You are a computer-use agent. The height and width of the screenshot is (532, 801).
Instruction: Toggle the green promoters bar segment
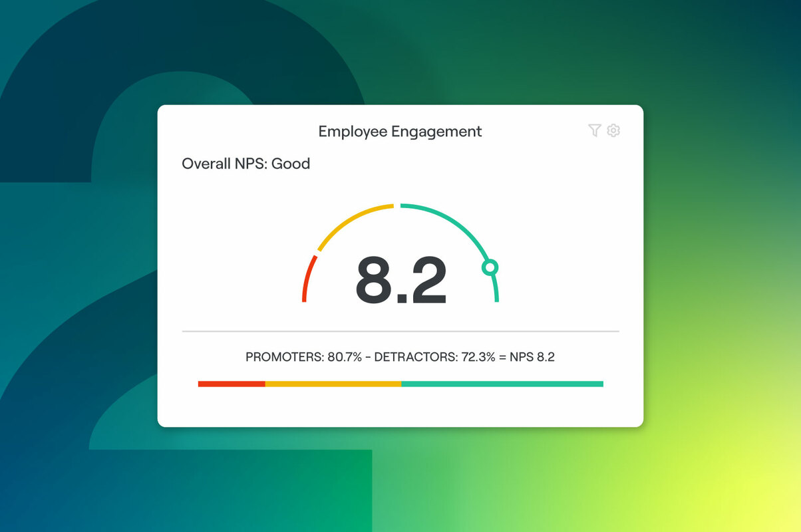[502, 384]
